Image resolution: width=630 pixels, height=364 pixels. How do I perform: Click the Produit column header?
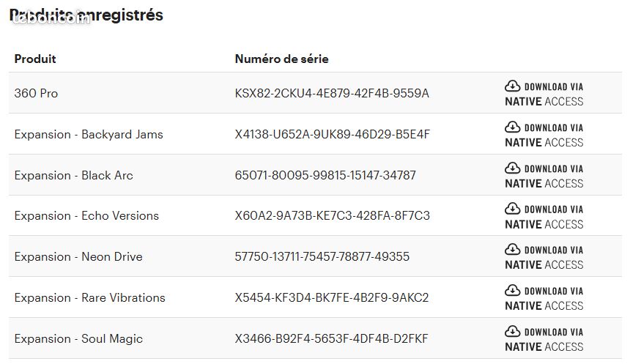35,59
